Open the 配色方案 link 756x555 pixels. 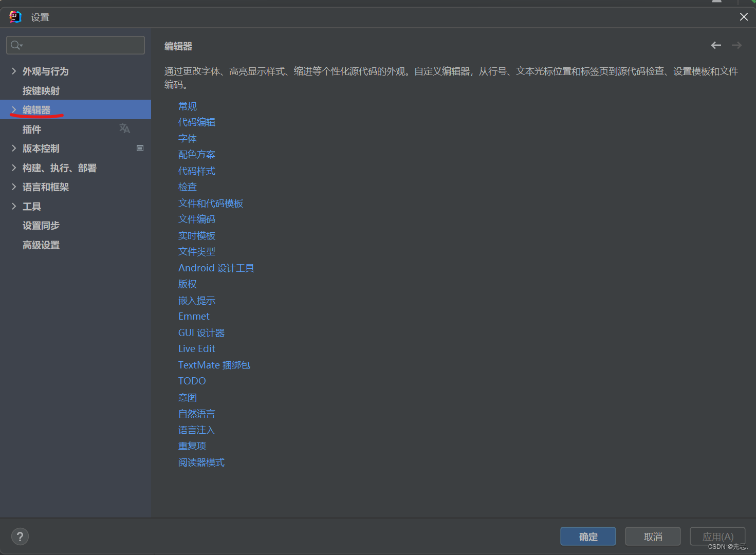(197, 154)
